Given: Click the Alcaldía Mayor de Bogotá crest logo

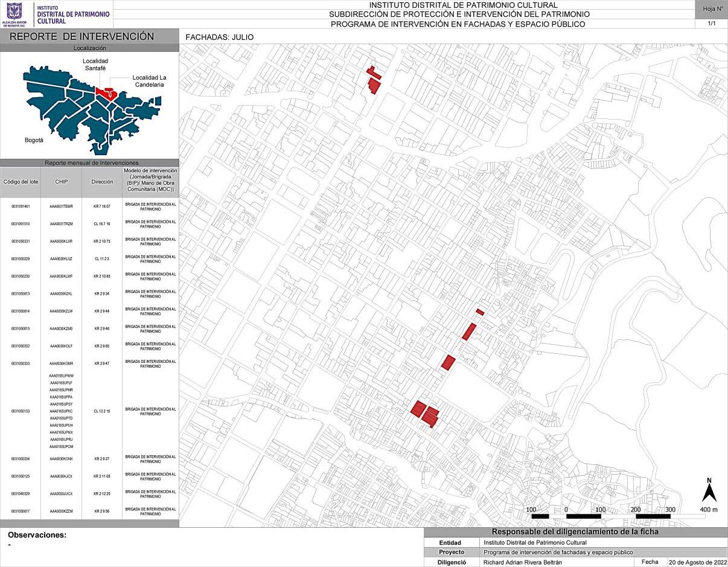Looking at the screenshot, I should 14,14.
